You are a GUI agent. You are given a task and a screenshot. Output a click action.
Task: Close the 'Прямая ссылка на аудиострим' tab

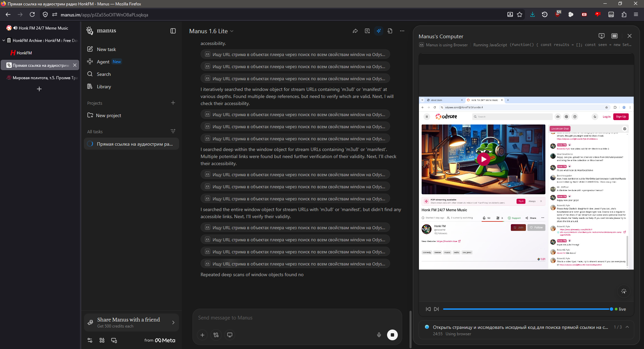pyautogui.click(x=75, y=65)
